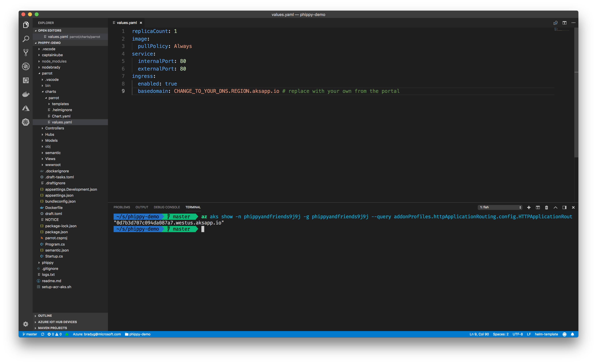Expand the templates folder
The width and height of the screenshot is (597, 364).
tap(60, 104)
